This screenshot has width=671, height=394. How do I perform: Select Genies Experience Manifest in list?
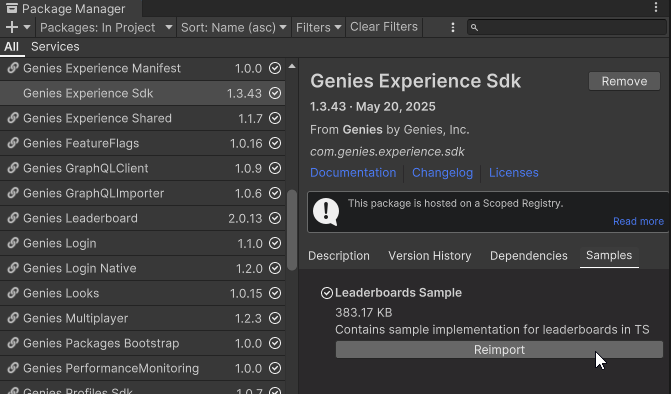(x=143, y=68)
